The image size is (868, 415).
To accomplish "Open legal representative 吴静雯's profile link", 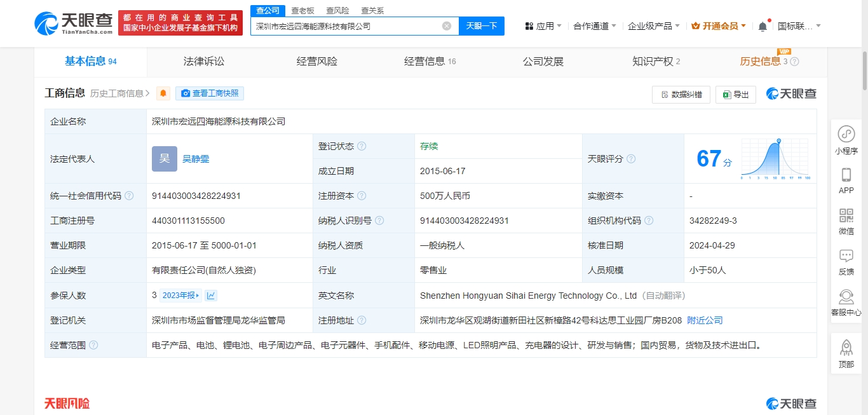I will click(196, 159).
